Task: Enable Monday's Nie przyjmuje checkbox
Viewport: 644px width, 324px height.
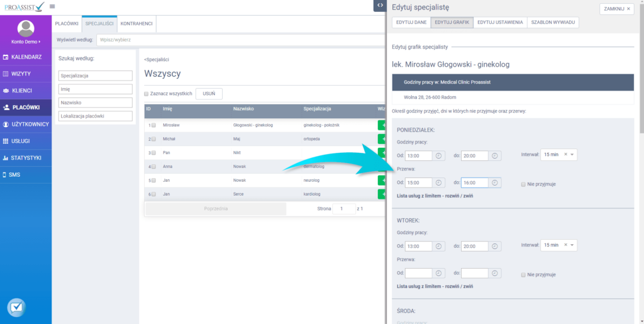Action: [x=523, y=184]
